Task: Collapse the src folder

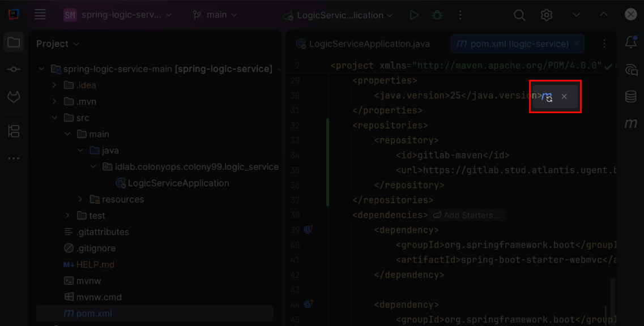Action: click(x=54, y=118)
